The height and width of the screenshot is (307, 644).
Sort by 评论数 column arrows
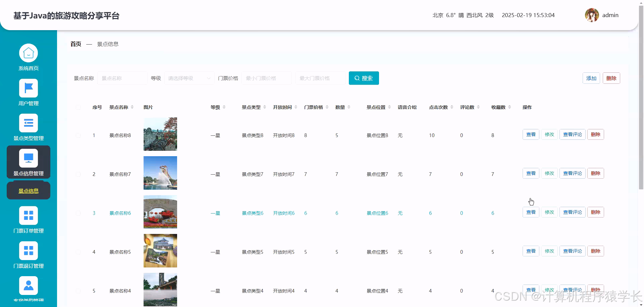coord(478,107)
